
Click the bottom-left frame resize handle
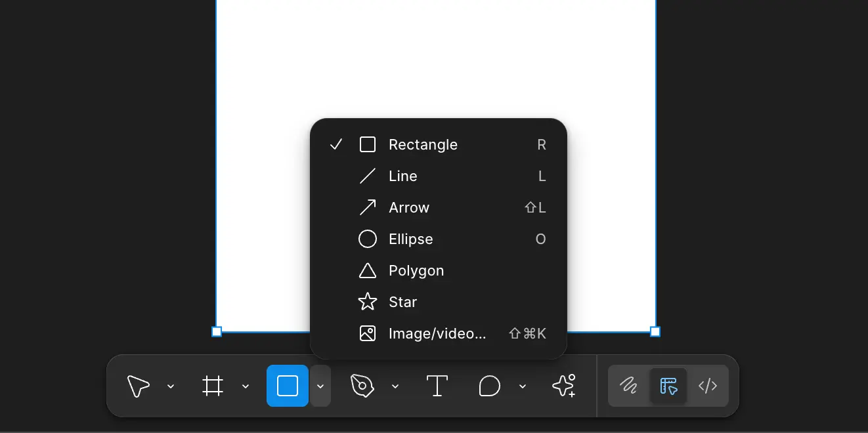(217, 332)
